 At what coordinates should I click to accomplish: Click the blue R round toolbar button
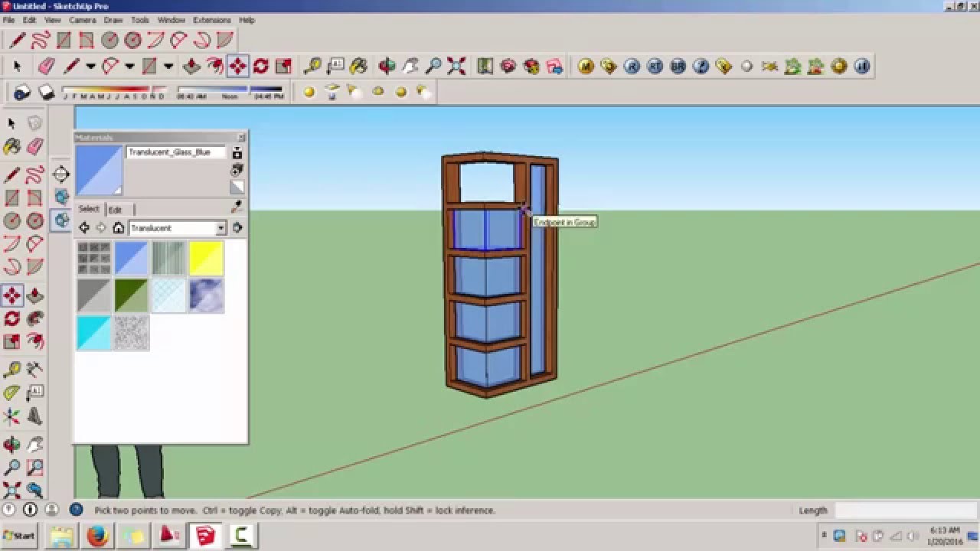point(632,67)
